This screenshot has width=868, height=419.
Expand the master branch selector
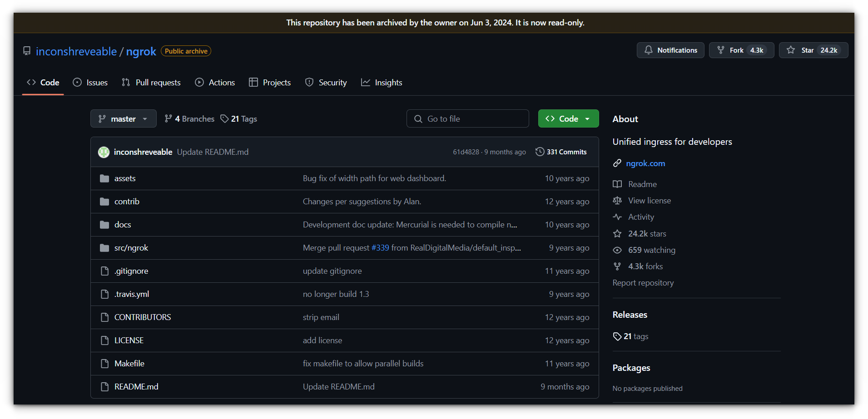(x=123, y=118)
